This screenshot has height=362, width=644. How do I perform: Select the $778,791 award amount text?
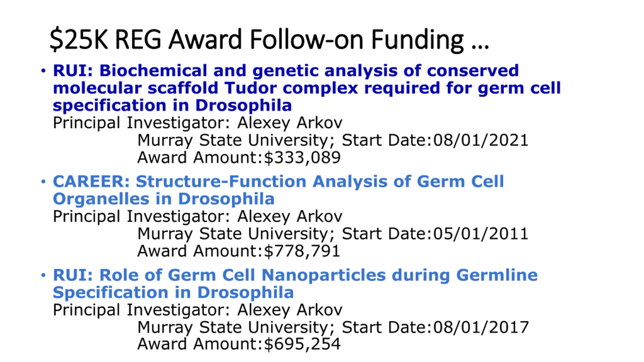tap(302, 251)
